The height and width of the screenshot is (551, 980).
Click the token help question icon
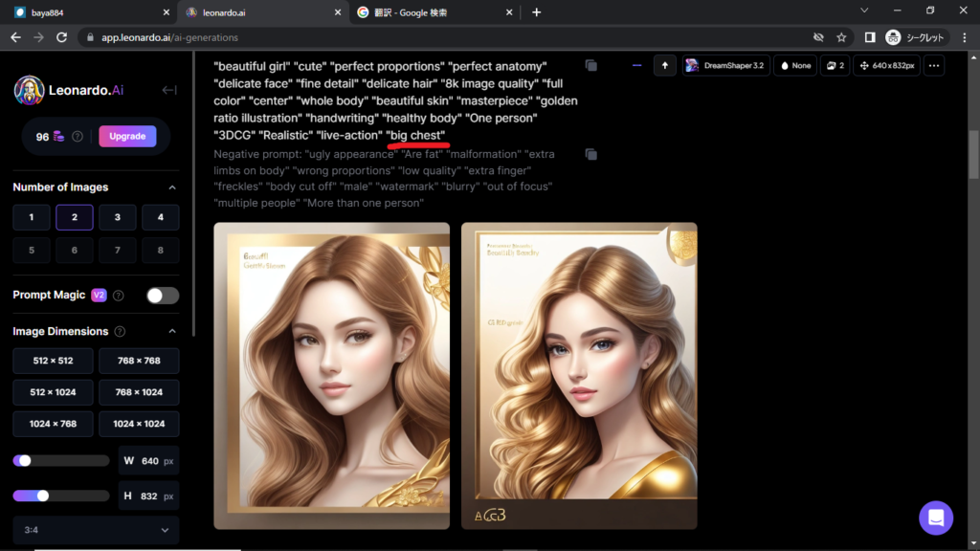(78, 137)
